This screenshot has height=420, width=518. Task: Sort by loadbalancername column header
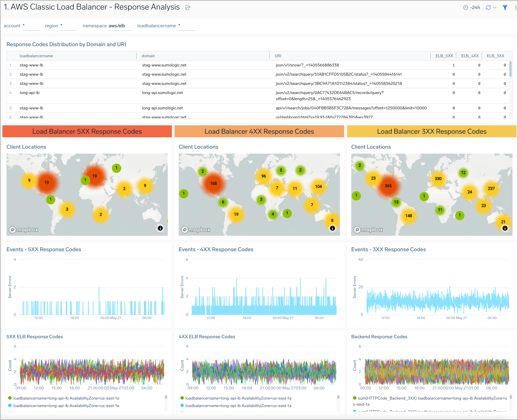pos(36,56)
